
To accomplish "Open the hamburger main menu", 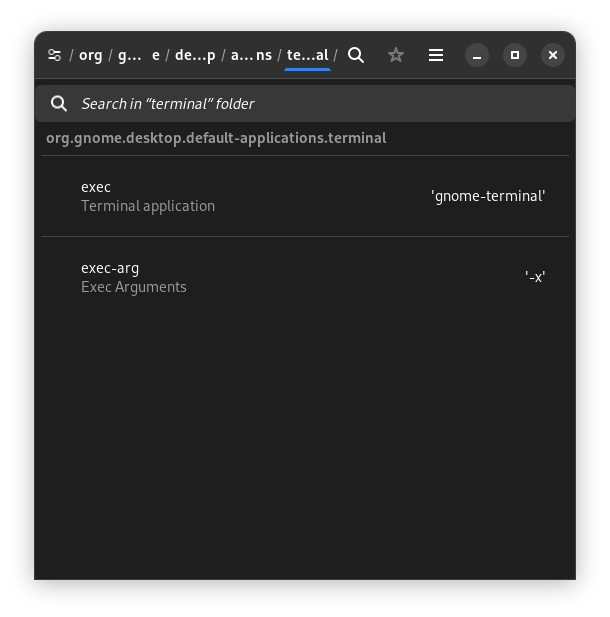I will click(436, 55).
